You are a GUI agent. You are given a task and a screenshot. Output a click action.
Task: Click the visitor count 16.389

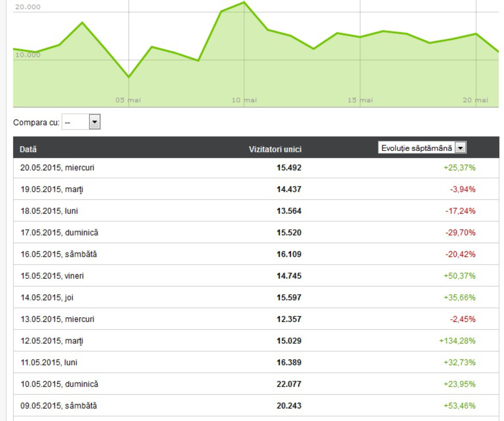click(289, 362)
